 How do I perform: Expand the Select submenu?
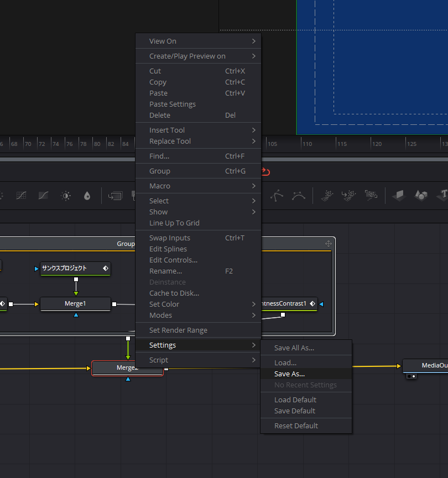[198, 201]
